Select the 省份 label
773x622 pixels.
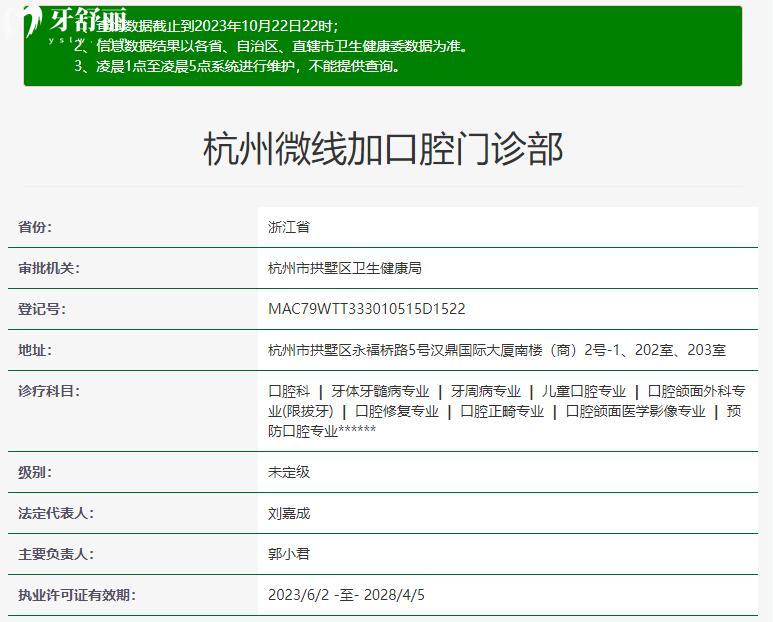pyautogui.click(x=35, y=227)
